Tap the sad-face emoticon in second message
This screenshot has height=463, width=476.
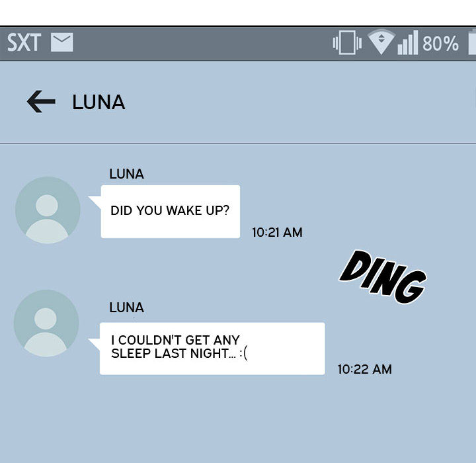pos(244,354)
